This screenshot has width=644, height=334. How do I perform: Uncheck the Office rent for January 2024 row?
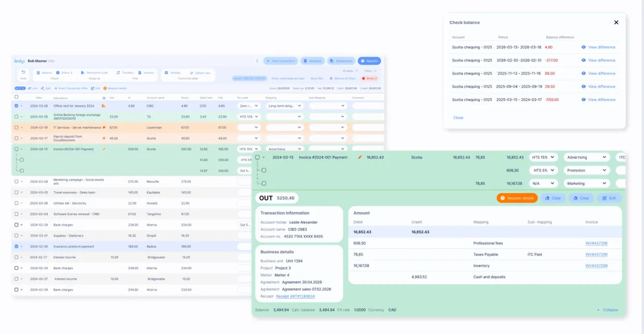click(16, 106)
